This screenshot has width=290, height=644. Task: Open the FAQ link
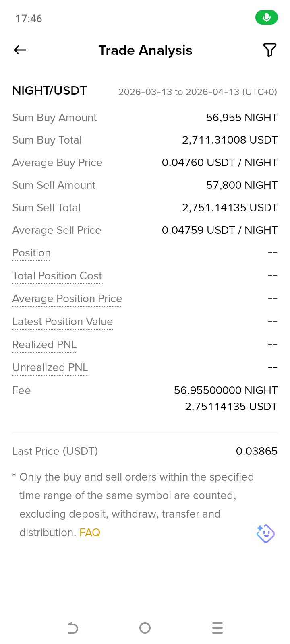point(90,533)
